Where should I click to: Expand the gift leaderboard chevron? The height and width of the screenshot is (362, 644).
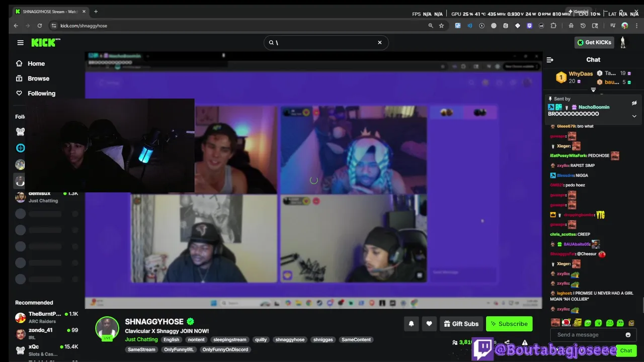click(x=593, y=90)
